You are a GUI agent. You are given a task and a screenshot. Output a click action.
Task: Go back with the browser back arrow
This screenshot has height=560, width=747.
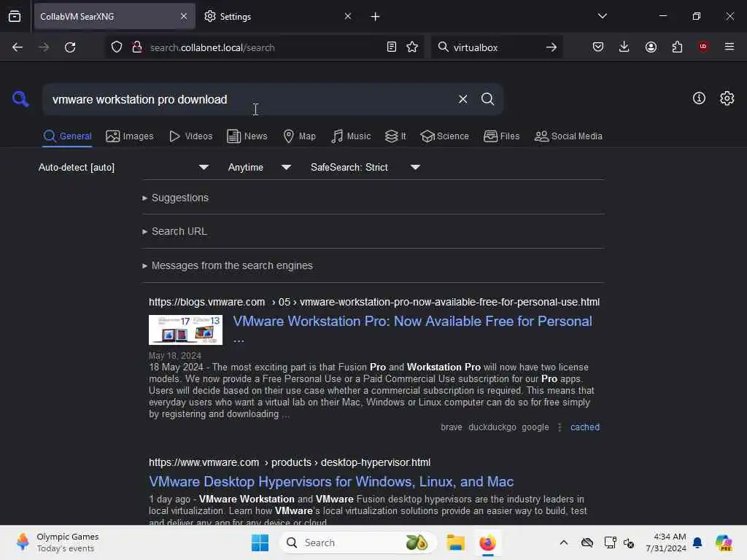18,47
